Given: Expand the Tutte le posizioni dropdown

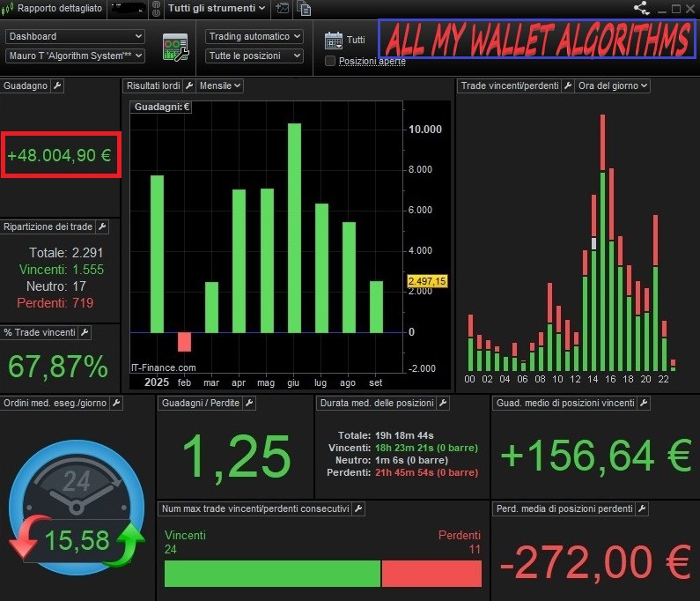Looking at the screenshot, I should click(x=254, y=56).
